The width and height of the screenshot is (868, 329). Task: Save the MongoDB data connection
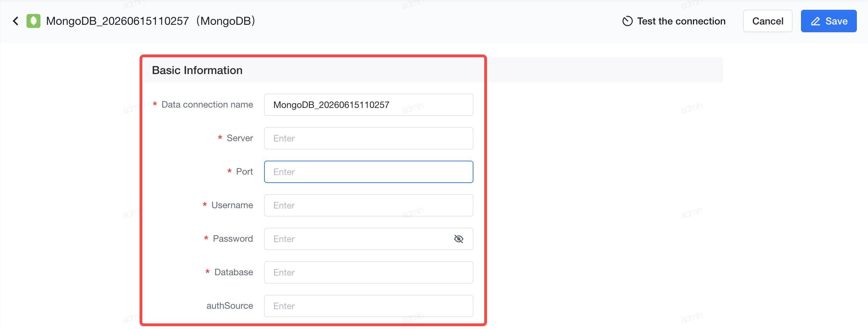click(829, 21)
